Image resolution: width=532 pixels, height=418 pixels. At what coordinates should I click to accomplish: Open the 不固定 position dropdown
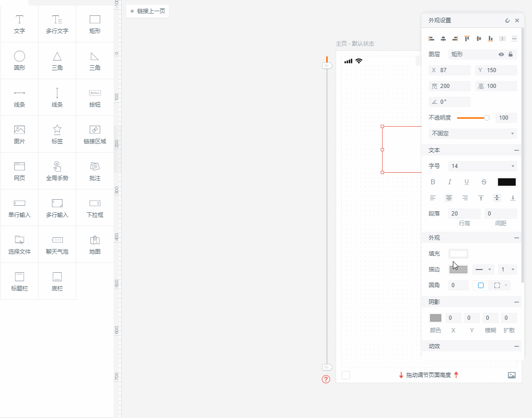coord(472,134)
